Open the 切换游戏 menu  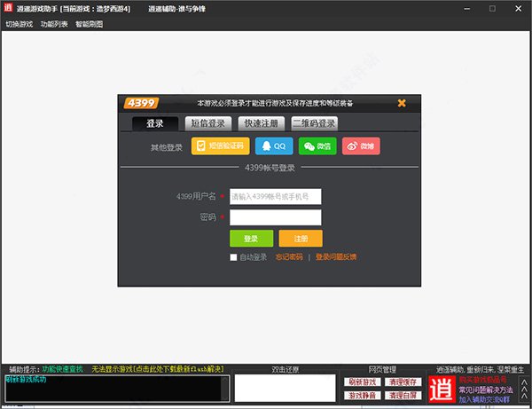pyautogui.click(x=19, y=24)
